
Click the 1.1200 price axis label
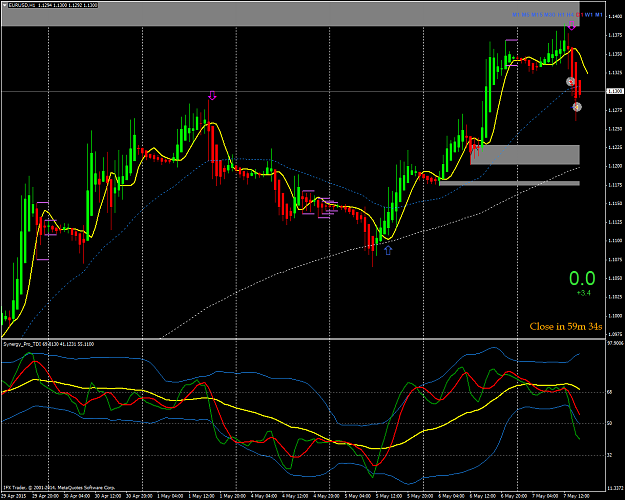615,166
